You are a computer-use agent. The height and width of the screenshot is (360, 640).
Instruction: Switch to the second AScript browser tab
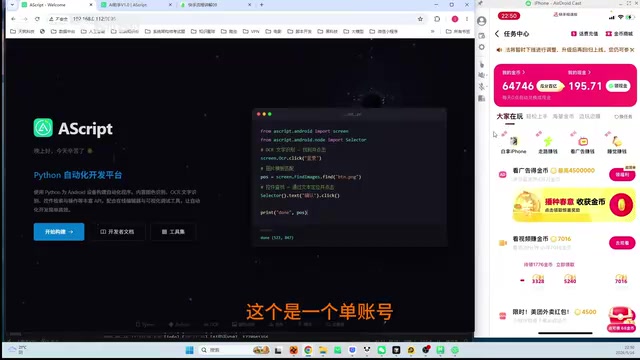[x=136, y=5]
